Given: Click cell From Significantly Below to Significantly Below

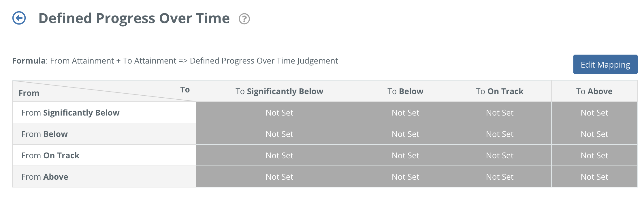Looking at the screenshot, I should tap(279, 113).
